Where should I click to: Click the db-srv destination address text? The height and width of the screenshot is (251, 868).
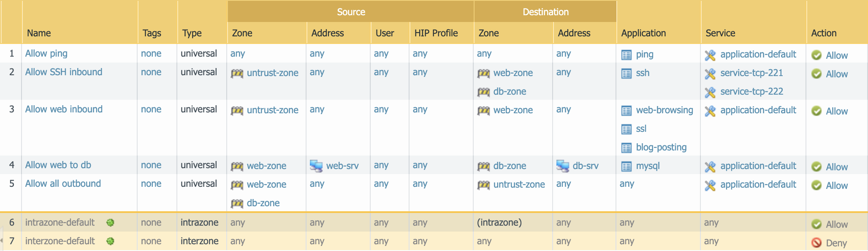coord(586,166)
